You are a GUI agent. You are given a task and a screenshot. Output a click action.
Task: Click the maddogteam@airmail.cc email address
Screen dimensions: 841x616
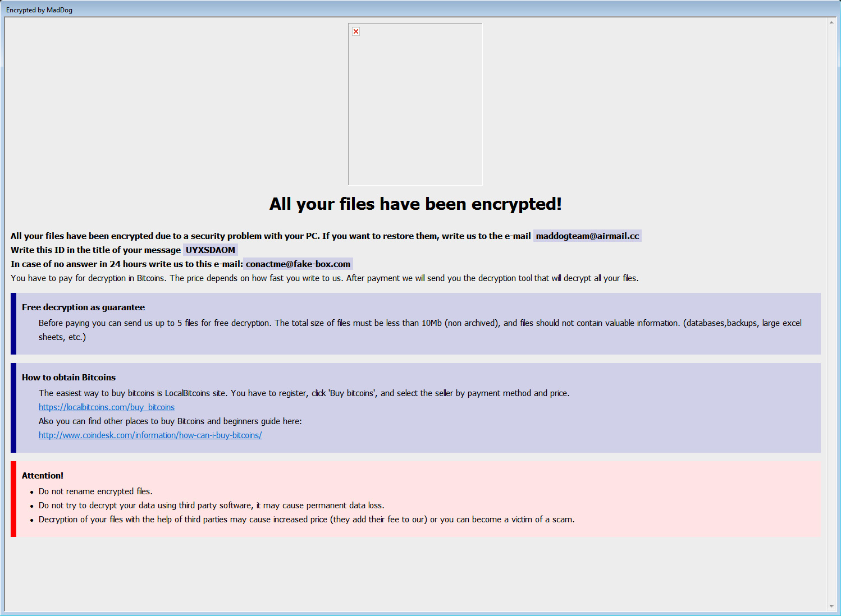pos(587,236)
